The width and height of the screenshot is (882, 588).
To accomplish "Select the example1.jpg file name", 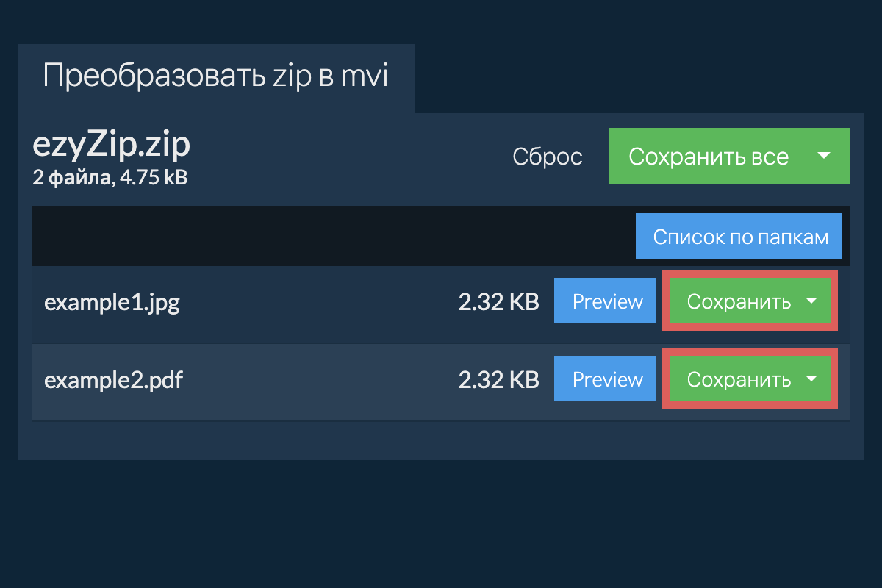I will click(112, 302).
